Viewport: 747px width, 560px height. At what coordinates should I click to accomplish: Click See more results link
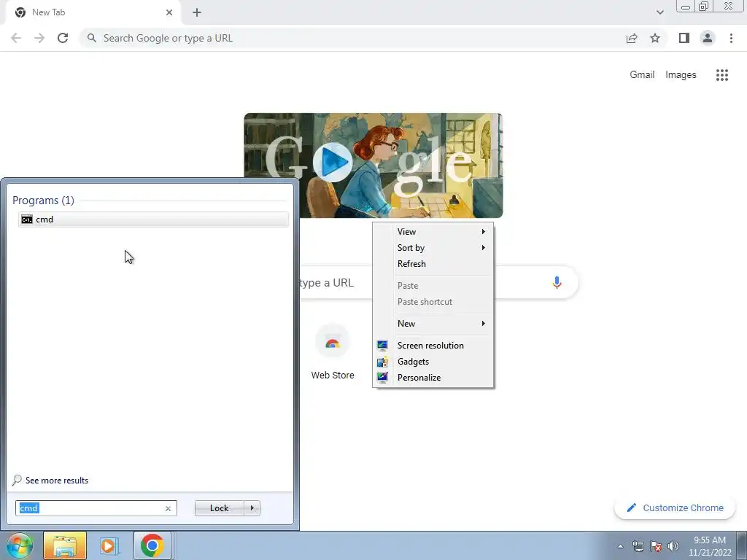pos(57,481)
